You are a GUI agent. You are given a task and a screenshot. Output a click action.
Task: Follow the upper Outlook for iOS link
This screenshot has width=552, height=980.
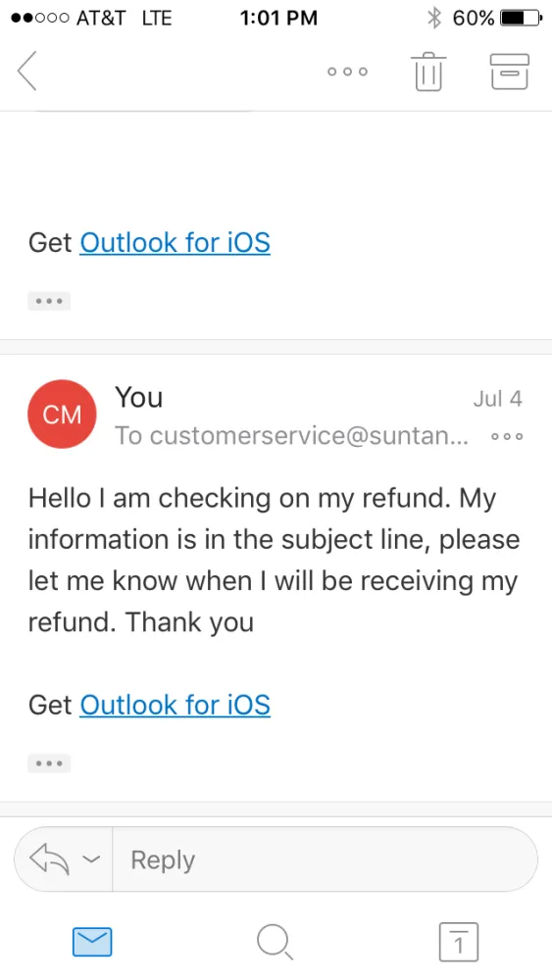[x=176, y=243]
